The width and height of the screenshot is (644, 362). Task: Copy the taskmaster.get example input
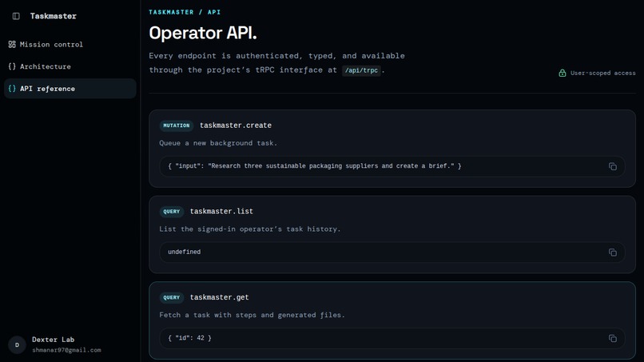[x=612, y=338]
